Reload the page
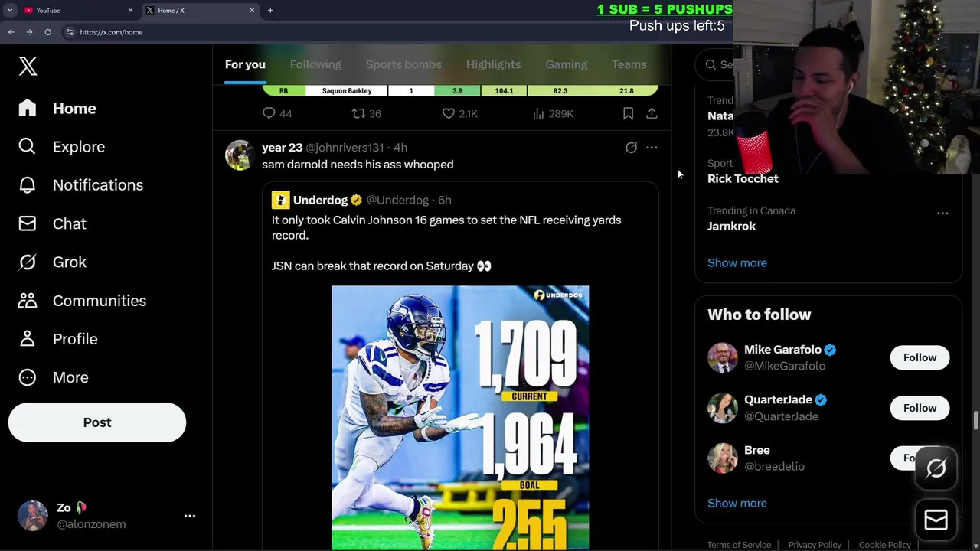The width and height of the screenshot is (980, 551). 47,32
